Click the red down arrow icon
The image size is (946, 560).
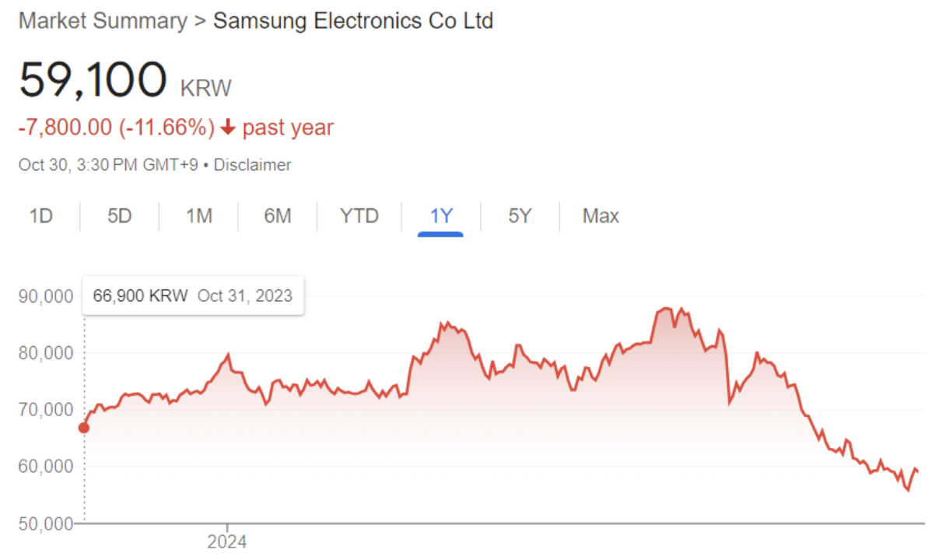228,128
